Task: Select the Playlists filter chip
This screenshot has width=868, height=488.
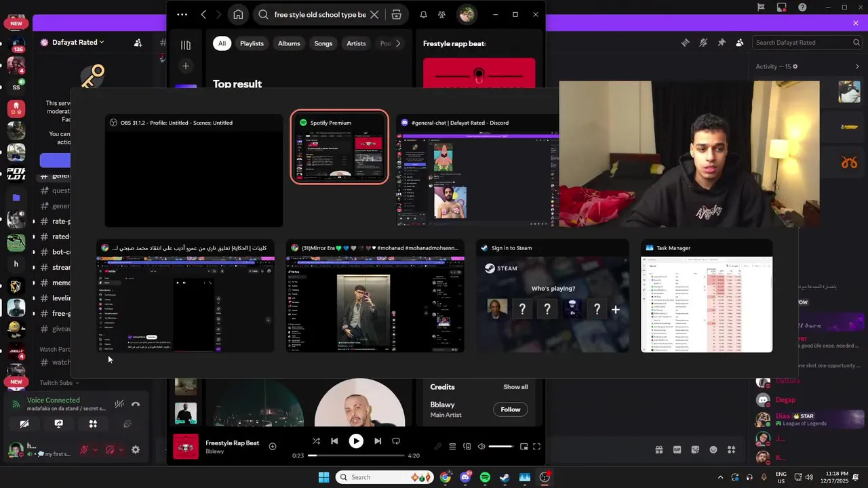Action: coord(252,43)
